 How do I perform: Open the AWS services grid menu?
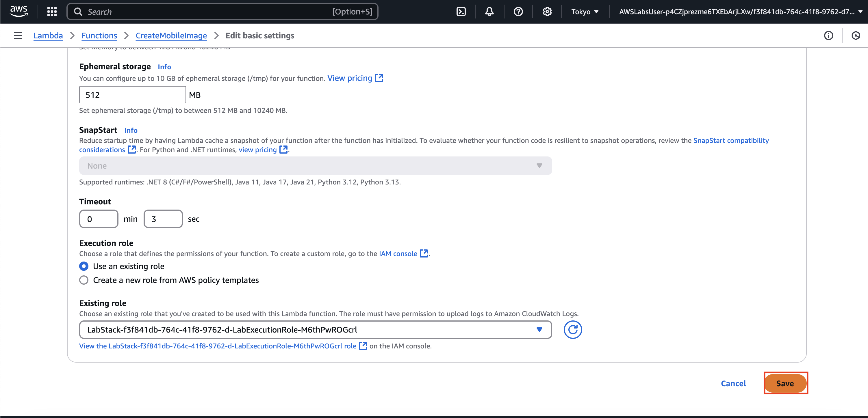51,12
